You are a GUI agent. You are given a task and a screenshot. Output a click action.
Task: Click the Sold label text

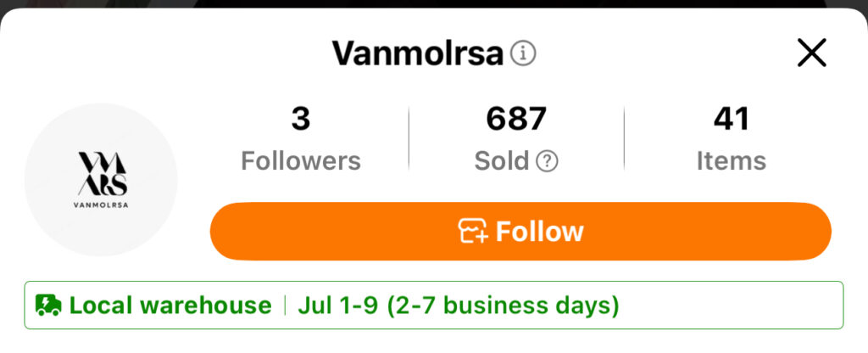pyautogui.click(x=502, y=160)
